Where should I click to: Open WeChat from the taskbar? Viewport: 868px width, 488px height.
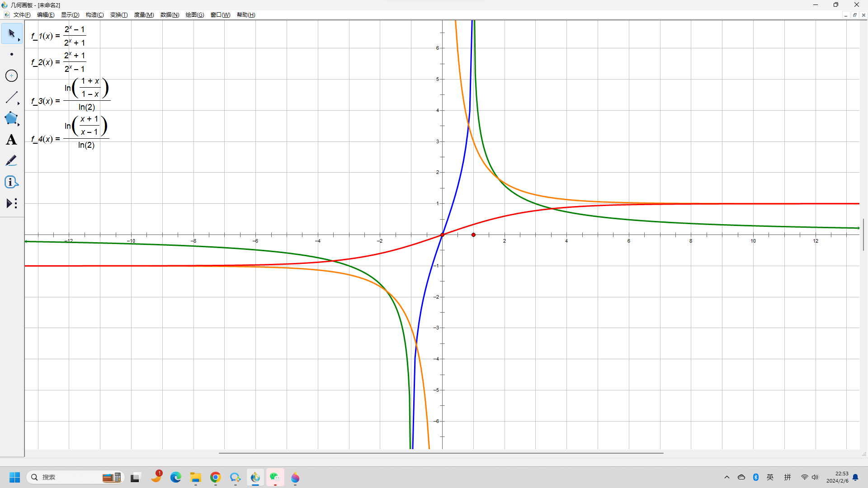(275, 477)
